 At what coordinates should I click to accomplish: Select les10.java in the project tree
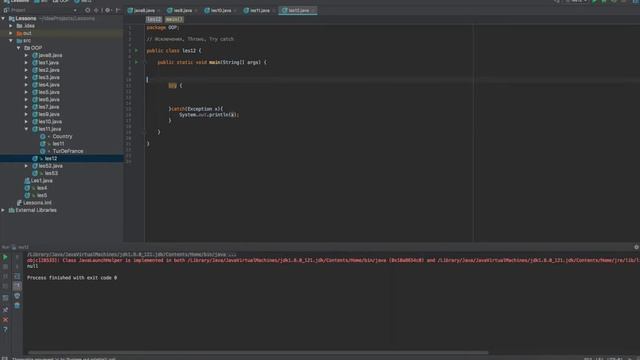[x=50, y=121]
